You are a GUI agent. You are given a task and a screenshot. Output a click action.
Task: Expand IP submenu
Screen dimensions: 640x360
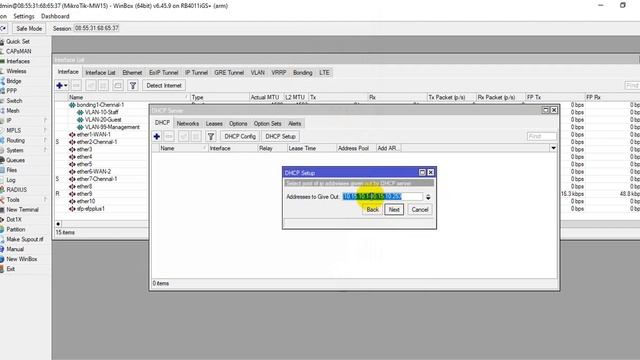pyautogui.click(x=9, y=120)
